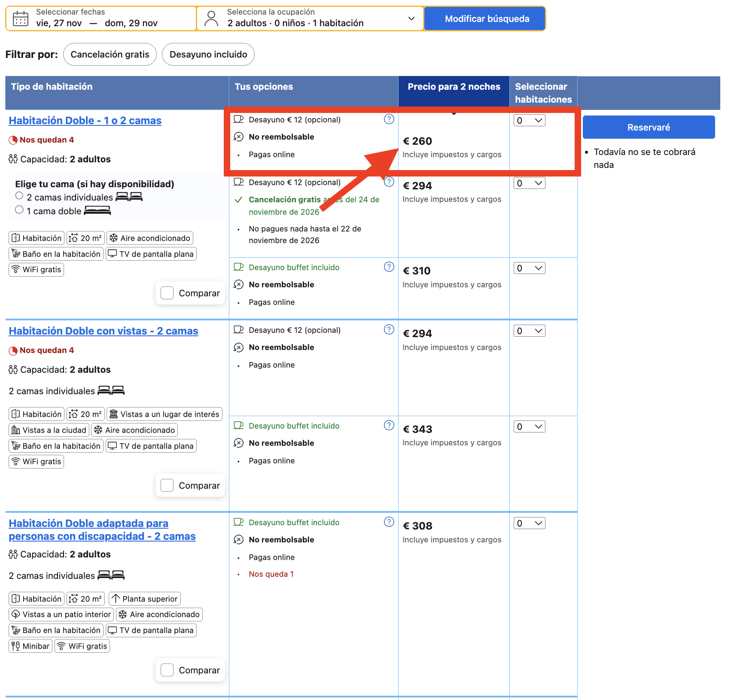Click Vistas a un patio interior badge
This screenshot has height=700, width=731.
pyautogui.click(x=61, y=615)
